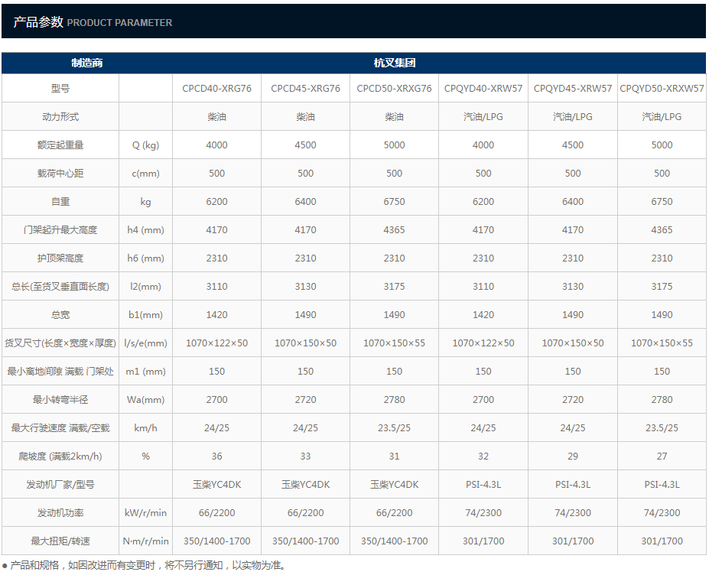This screenshot has height=588, width=709.
Task: Click the 额定起重量 row label
Action: click(x=60, y=145)
